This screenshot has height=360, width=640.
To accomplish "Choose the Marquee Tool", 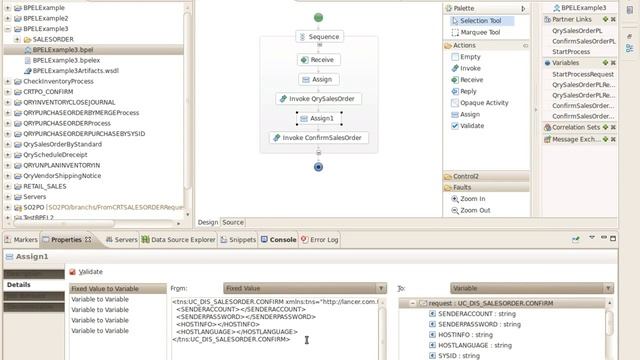I will pos(476,32).
